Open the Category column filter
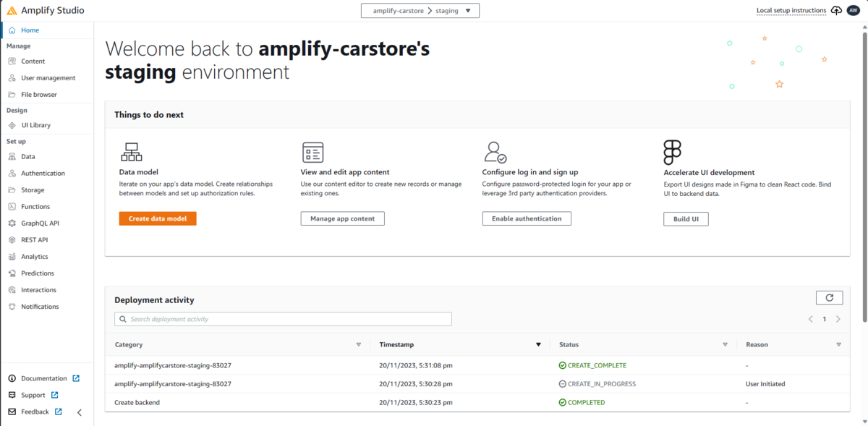This screenshot has width=868, height=426. coord(359,345)
